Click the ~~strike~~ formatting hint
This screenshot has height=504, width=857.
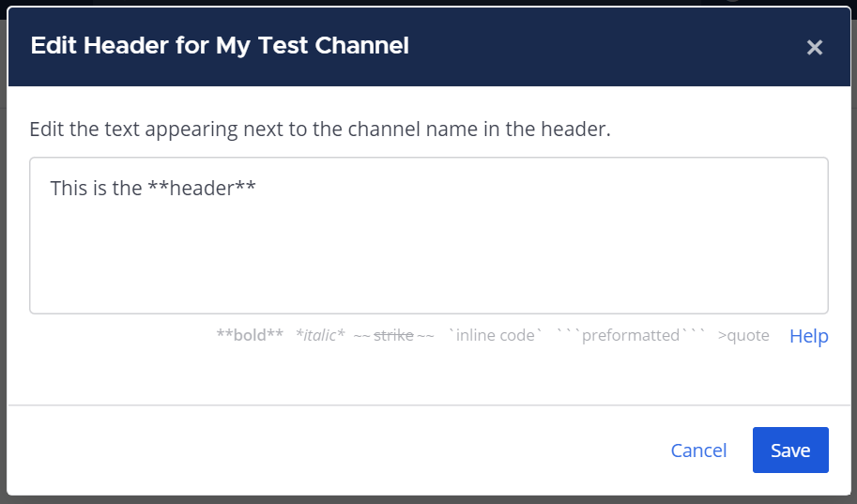tap(393, 335)
